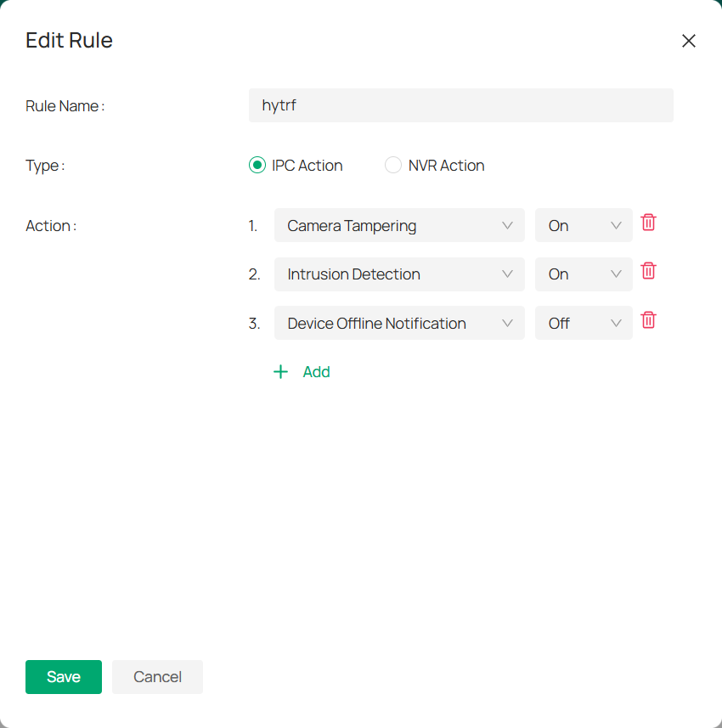Click the green plus icon beside Add

click(280, 371)
